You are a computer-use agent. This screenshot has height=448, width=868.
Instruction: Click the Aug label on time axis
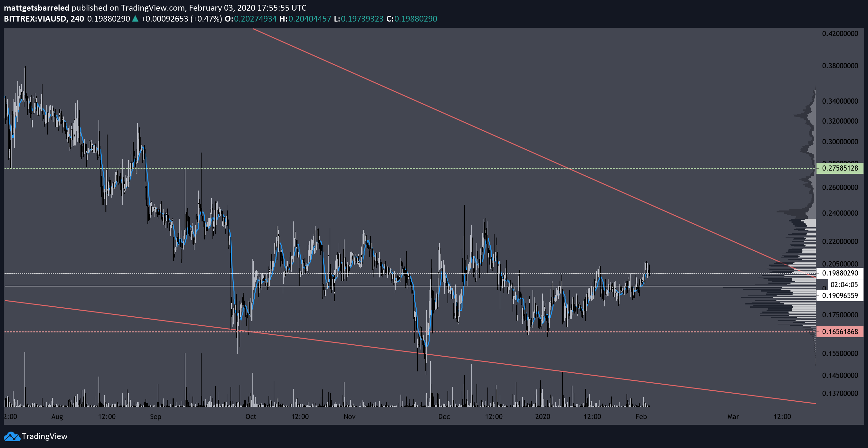click(57, 417)
